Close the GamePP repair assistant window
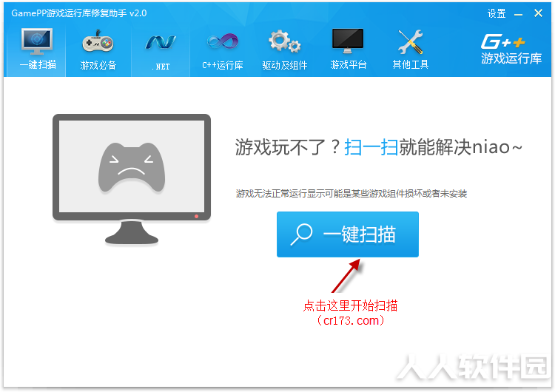 [538, 13]
